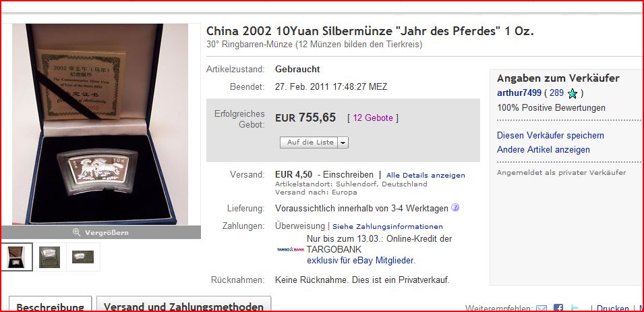Click the magnifier icon beside Vergrößern
Screen dimensions: 644x312
pyautogui.click(x=76, y=232)
